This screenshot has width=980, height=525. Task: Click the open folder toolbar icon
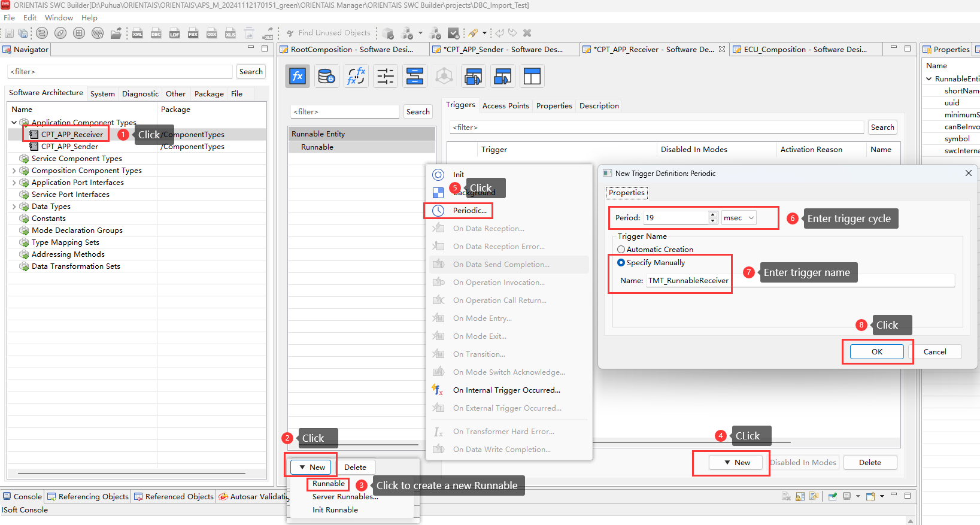[x=116, y=33]
